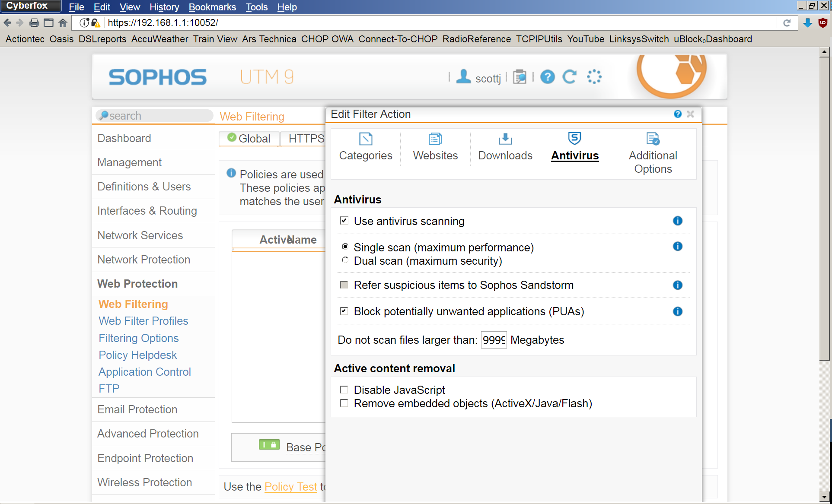Select Single scan (maximum performance)

[x=345, y=247]
